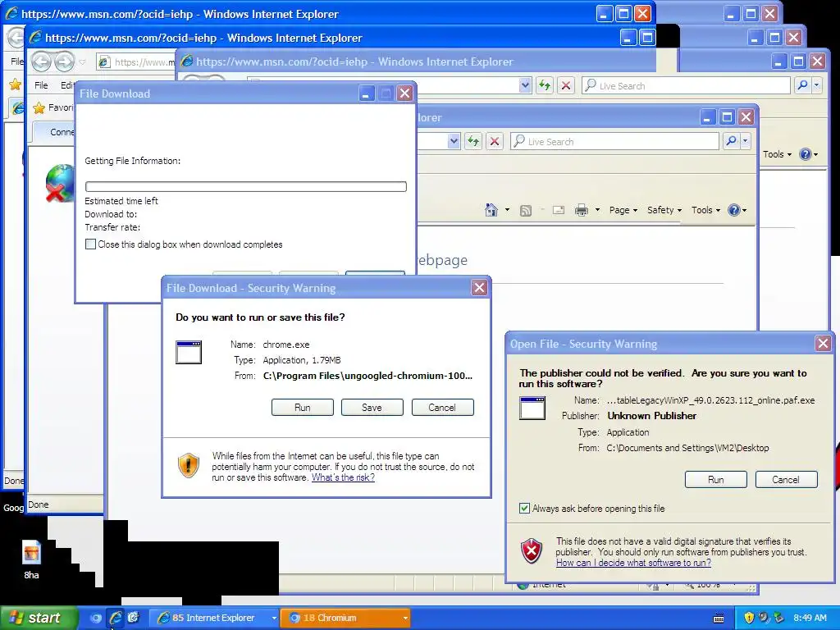Click the Chromium quick launch icon
The width and height of the screenshot is (840, 630).
point(96,618)
